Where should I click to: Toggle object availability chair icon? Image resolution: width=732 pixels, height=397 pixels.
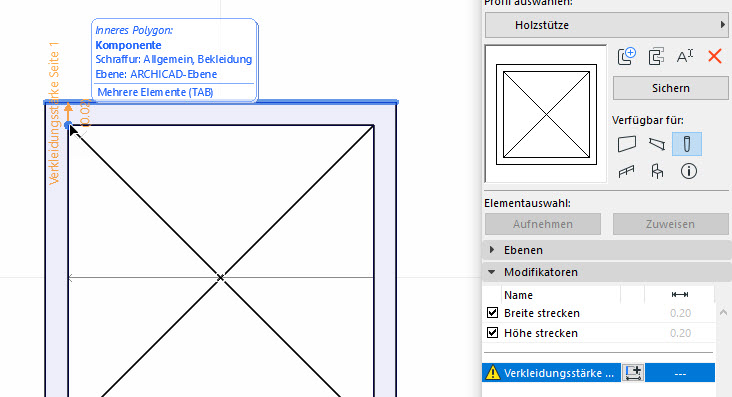point(657,171)
